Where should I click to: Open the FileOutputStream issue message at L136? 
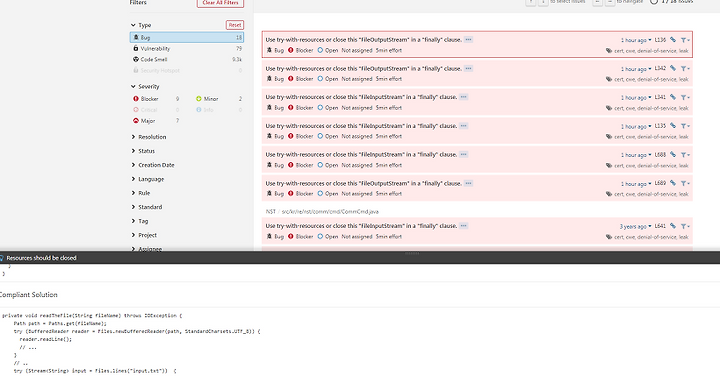pos(363,40)
